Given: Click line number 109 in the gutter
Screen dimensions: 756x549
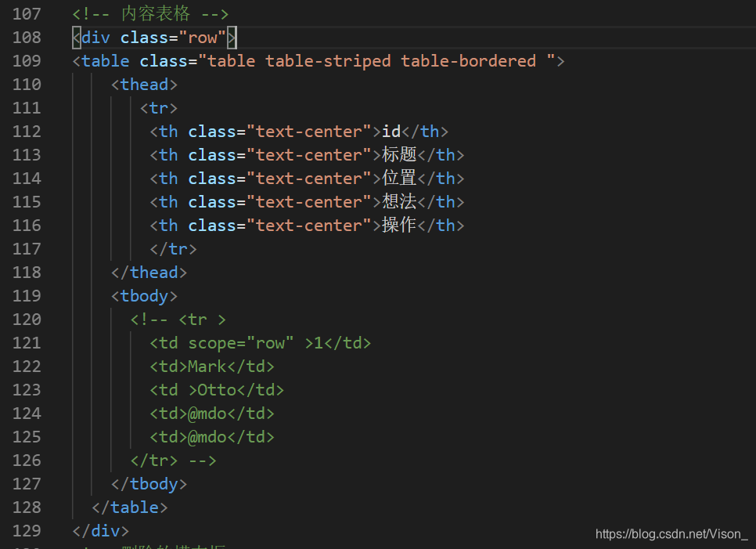Looking at the screenshot, I should [x=27, y=61].
